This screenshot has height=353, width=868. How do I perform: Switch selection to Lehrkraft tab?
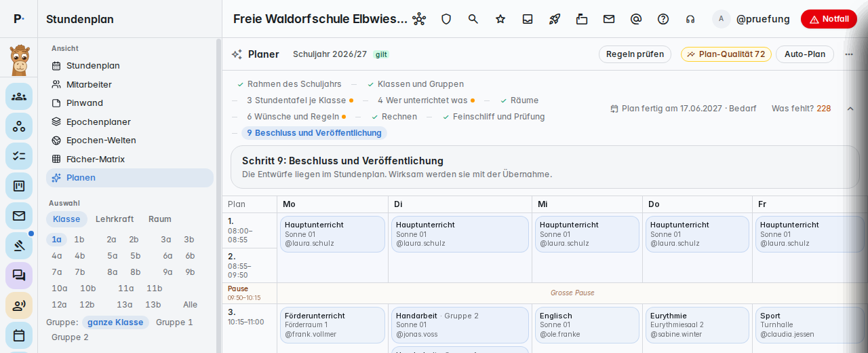(x=115, y=219)
